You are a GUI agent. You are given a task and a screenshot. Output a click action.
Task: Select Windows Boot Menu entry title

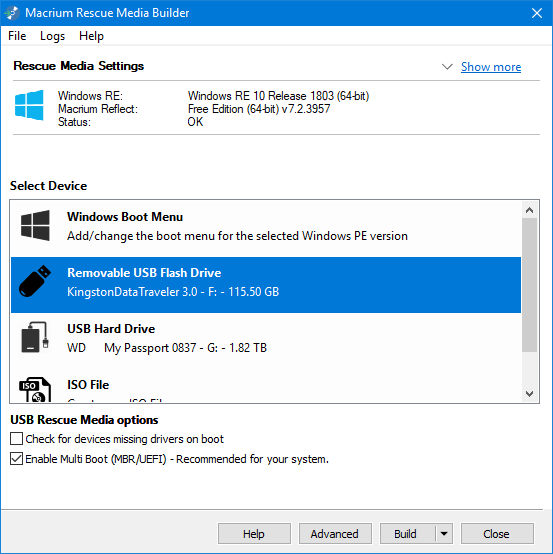[125, 217]
